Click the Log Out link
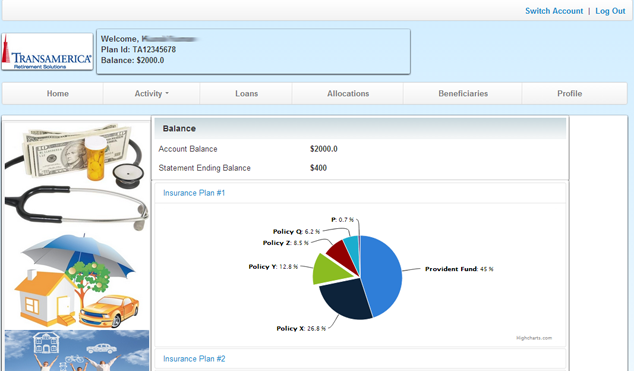 [x=610, y=11]
